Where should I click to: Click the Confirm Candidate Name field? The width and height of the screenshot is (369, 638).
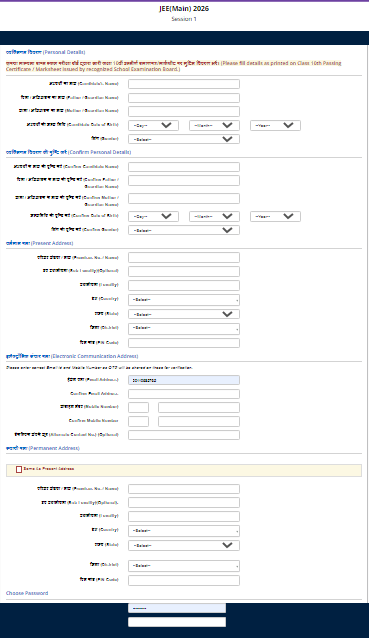click(x=184, y=167)
